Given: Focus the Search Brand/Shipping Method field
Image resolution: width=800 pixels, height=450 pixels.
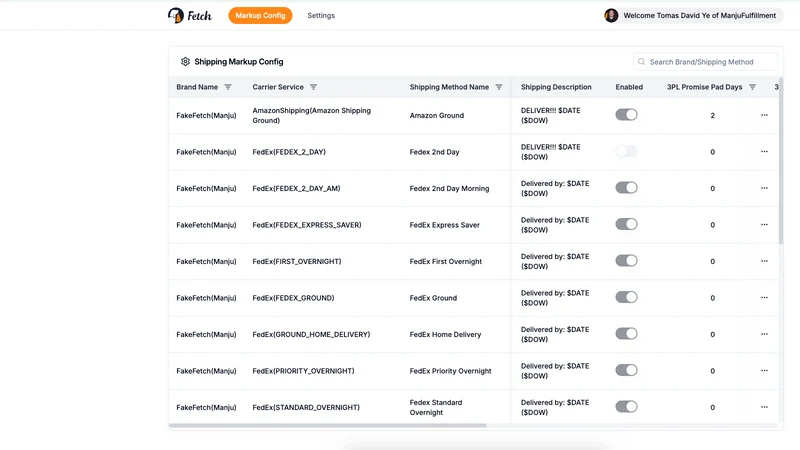Looking at the screenshot, I should pyautogui.click(x=705, y=62).
